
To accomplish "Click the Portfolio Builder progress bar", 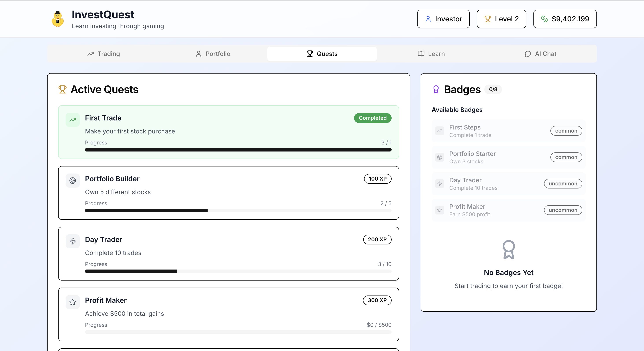I will point(238,211).
